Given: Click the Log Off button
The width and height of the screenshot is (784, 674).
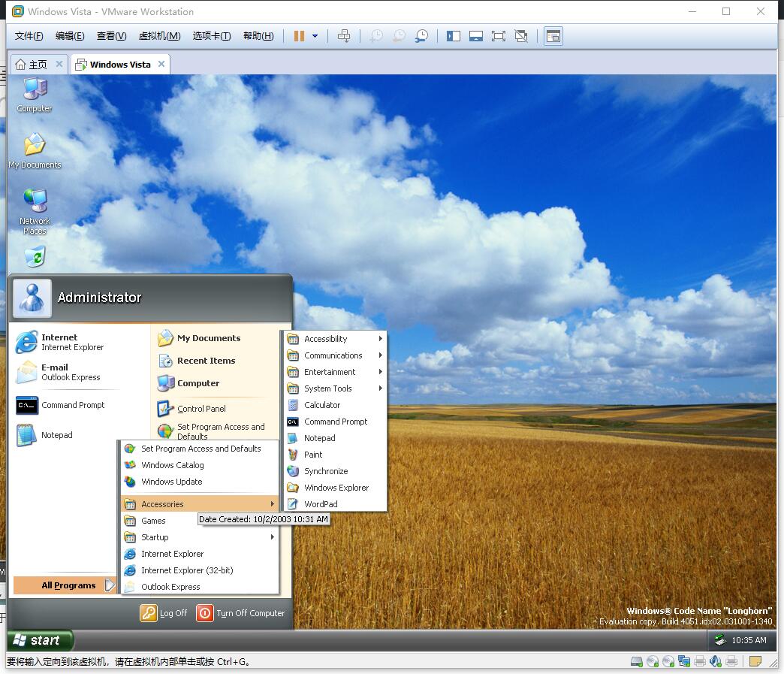Looking at the screenshot, I should coord(164,613).
